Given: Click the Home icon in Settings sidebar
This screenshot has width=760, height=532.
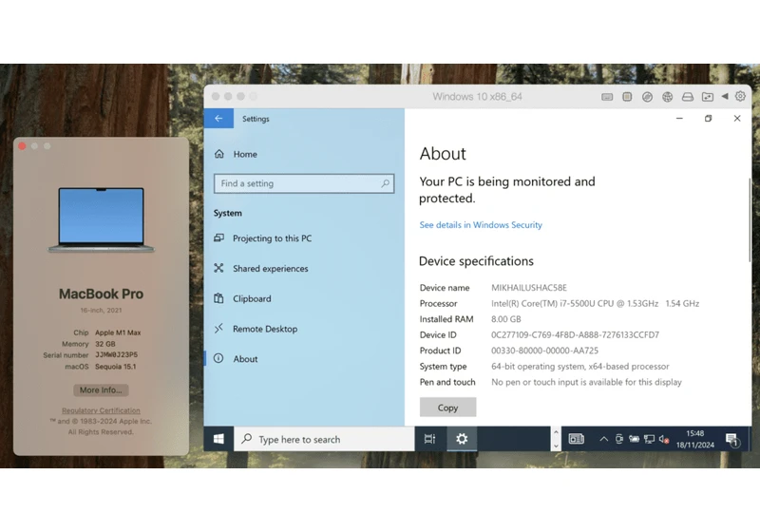Looking at the screenshot, I should pyautogui.click(x=219, y=154).
